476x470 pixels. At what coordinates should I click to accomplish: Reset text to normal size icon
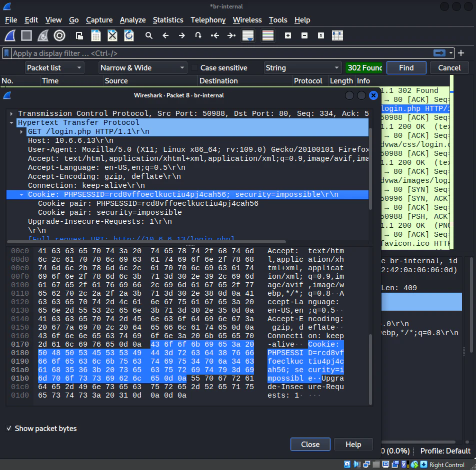tap(321, 36)
